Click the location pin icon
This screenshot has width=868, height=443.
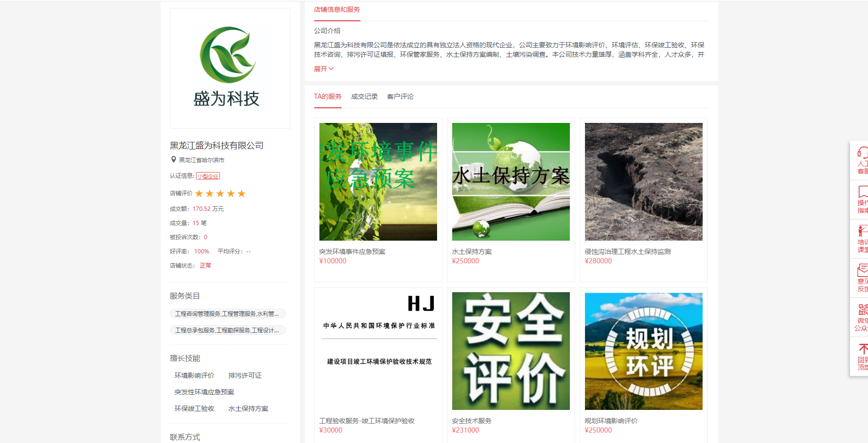173,160
